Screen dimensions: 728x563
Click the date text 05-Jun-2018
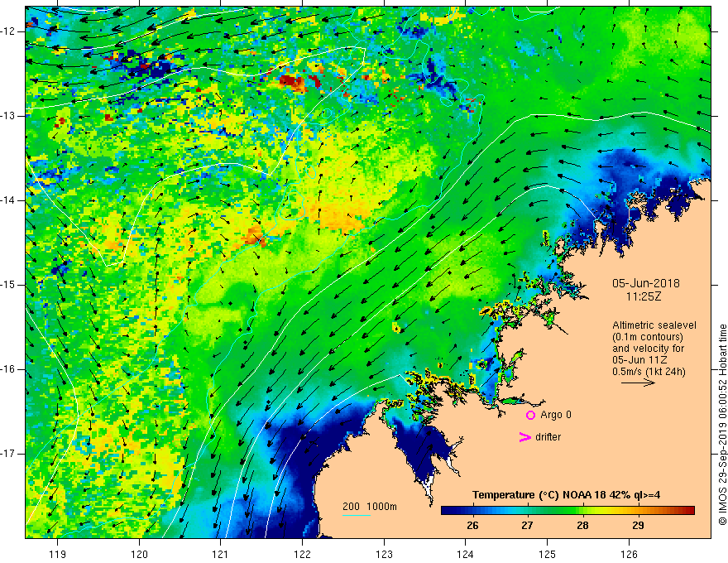coord(646,283)
